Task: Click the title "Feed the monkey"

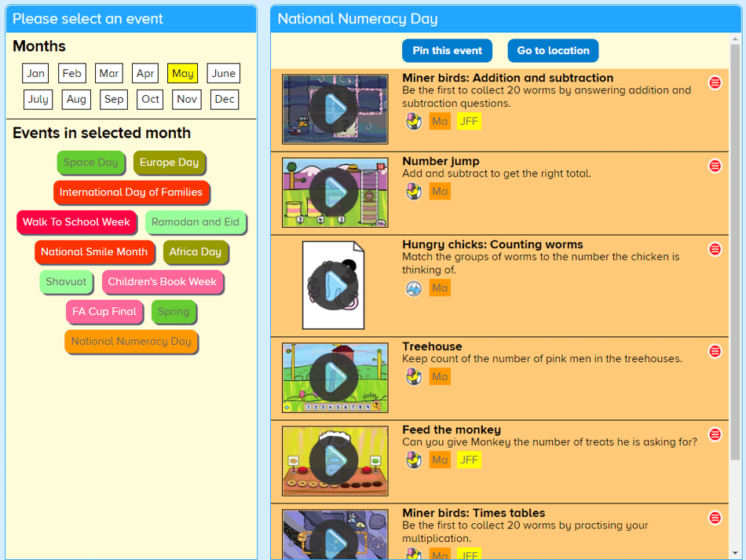Action: tap(452, 430)
